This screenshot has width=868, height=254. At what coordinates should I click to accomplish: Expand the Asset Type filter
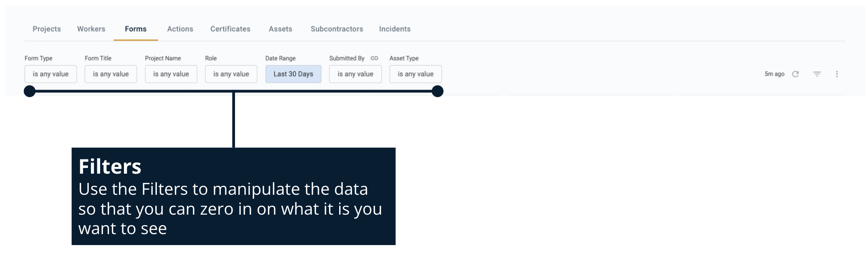pyautogui.click(x=415, y=74)
